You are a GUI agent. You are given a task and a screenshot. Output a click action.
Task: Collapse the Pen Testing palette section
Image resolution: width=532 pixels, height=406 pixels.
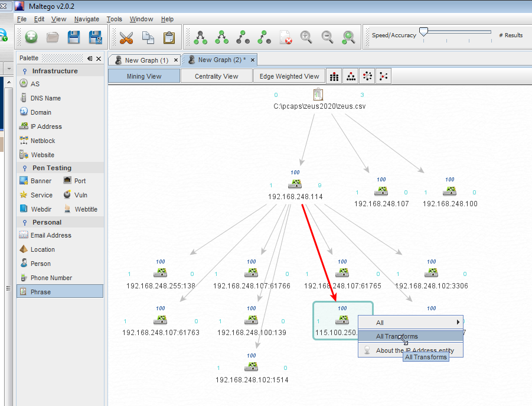[x=24, y=168]
